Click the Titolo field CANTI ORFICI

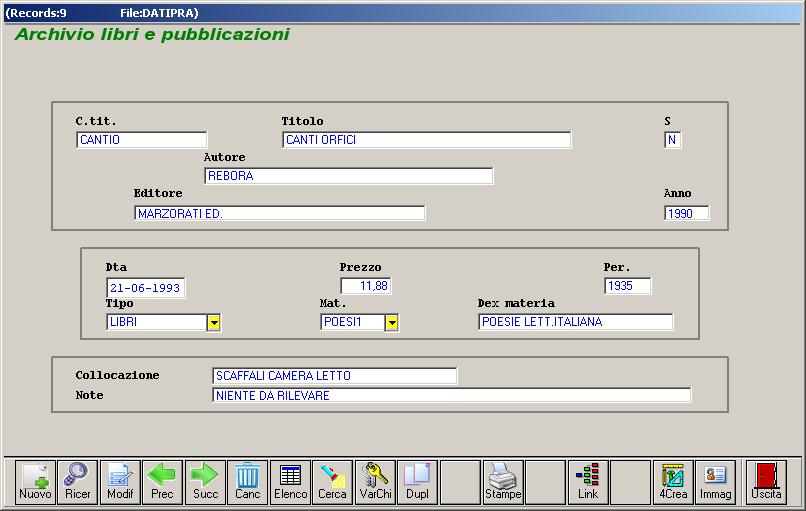coord(427,140)
